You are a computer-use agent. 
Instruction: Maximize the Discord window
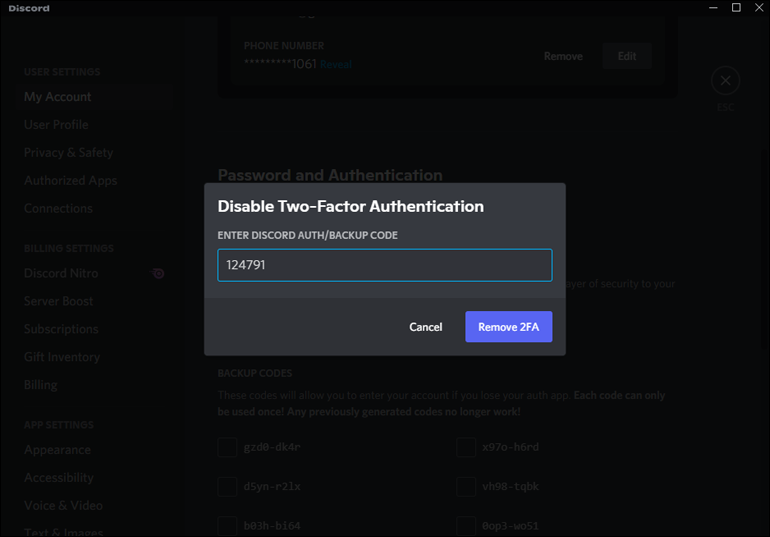[736, 8]
